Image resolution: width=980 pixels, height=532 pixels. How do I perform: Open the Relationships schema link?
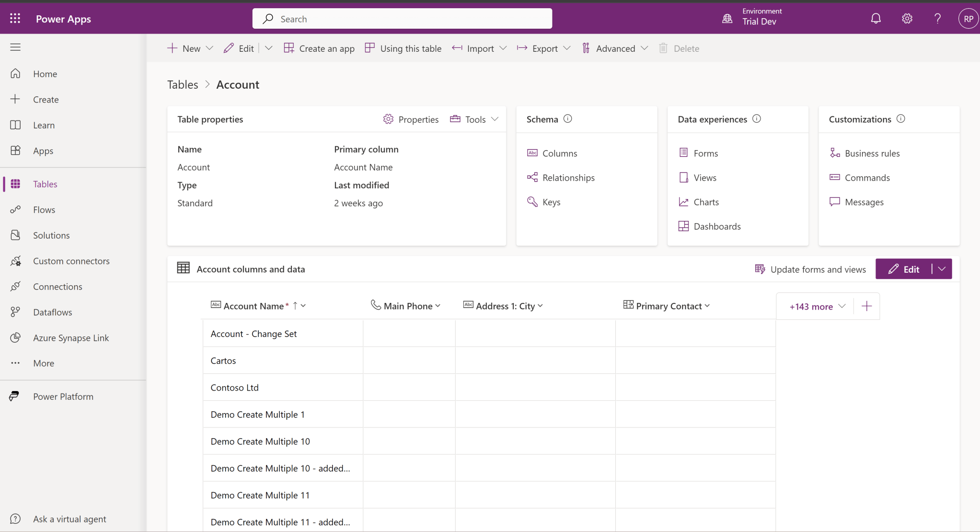click(568, 178)
